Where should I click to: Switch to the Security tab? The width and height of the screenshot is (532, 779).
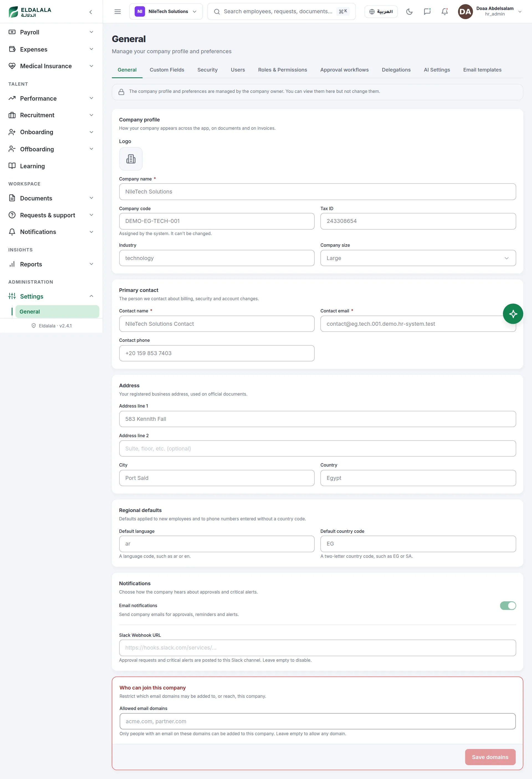tap(207, 70)
